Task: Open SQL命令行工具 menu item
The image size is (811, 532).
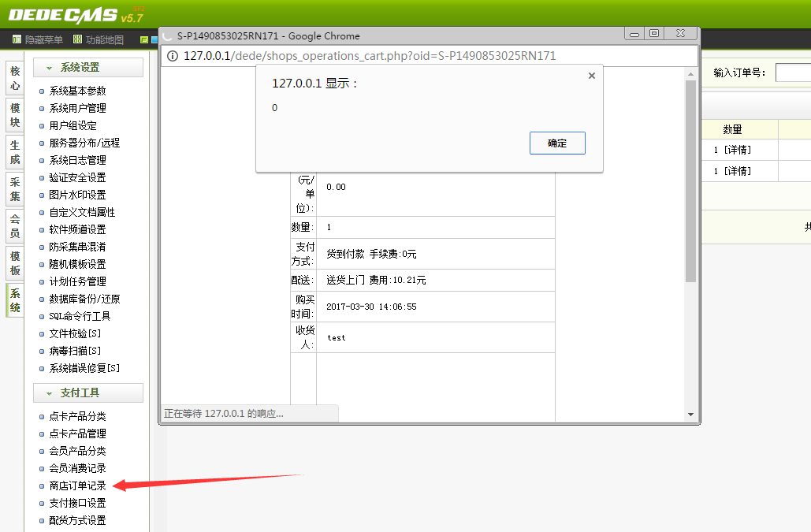Action: [x=80, y=316]
